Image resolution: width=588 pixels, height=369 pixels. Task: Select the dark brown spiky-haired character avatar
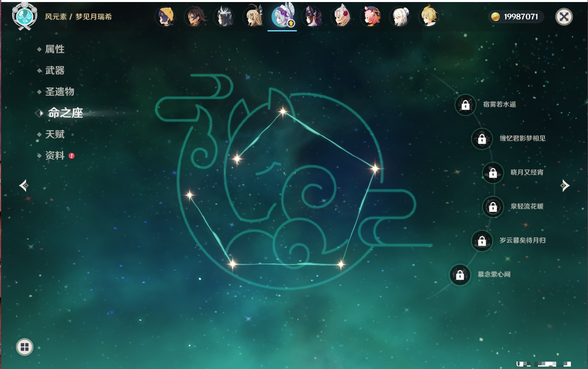coord(195,17)
